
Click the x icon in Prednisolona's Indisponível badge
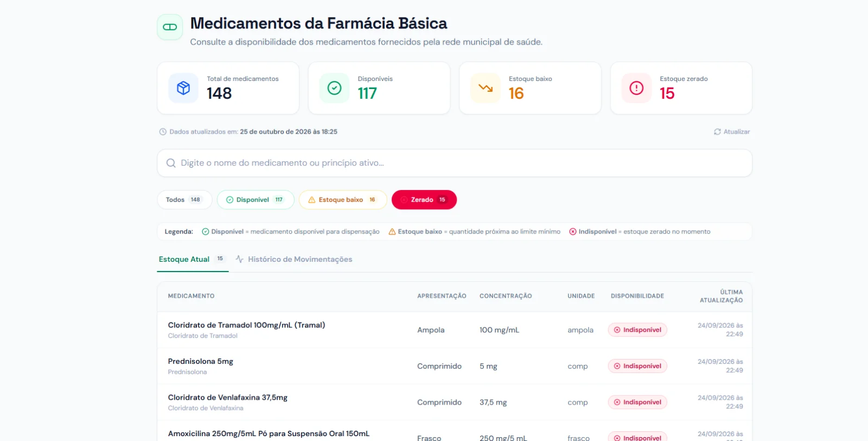(x=617, y=367)
